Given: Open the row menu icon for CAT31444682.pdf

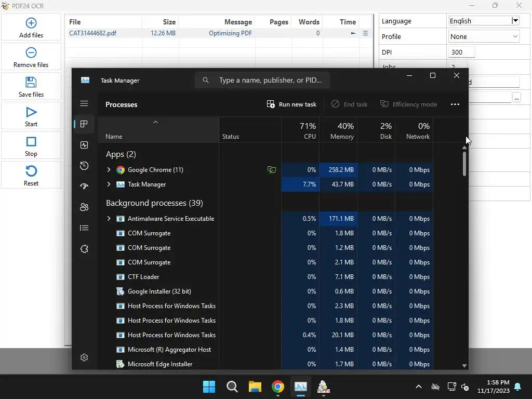Looking at the screenshot, I should click(365, 33).
